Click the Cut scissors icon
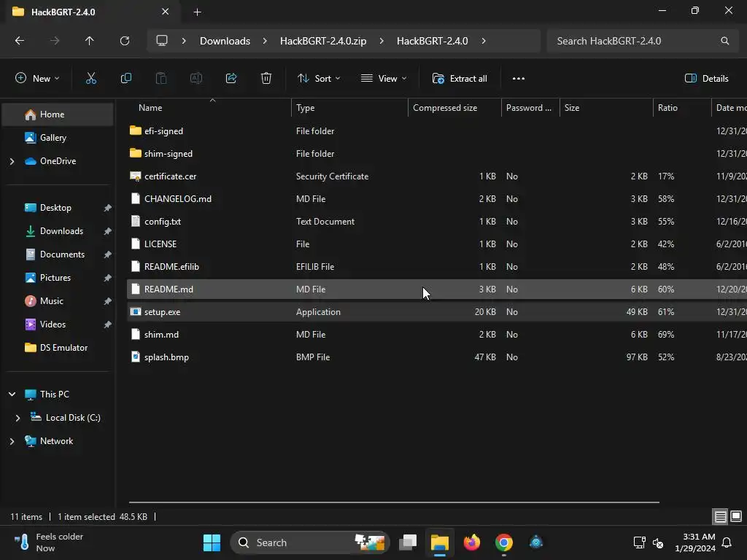The image size is (747, 560). click(90, 79)
